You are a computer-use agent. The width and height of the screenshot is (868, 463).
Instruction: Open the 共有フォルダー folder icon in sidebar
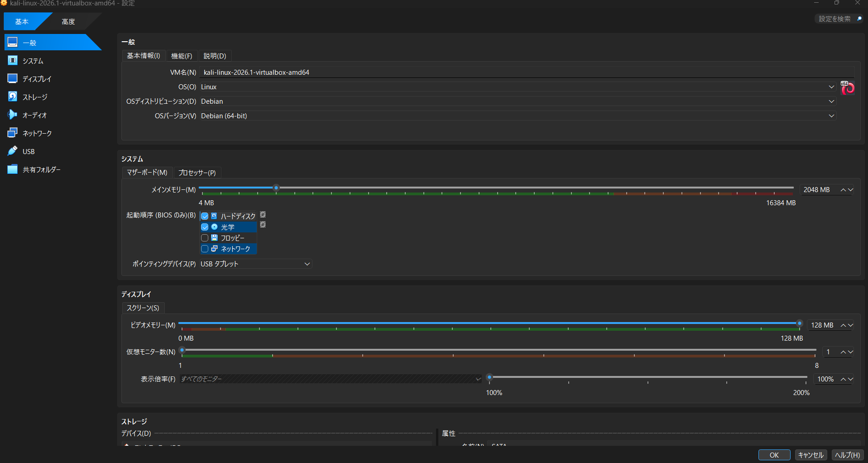tap(13, 169)
